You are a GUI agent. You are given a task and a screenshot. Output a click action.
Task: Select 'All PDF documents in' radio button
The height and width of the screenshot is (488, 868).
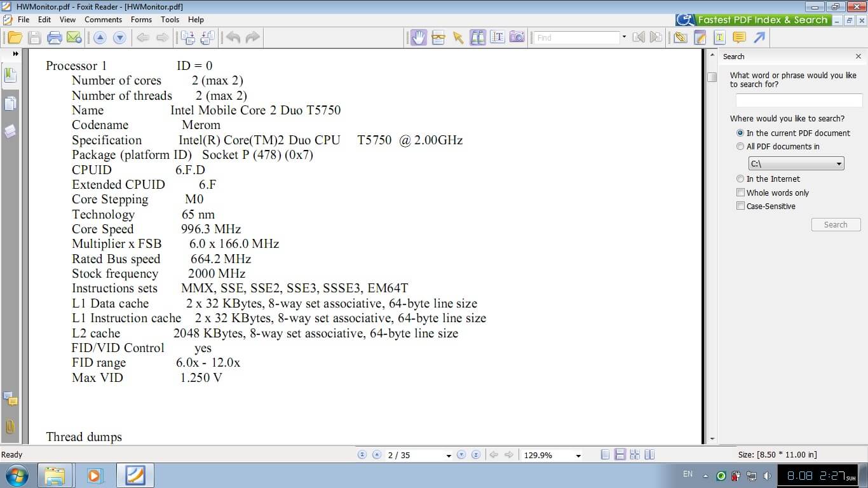(x=740, y=147)
